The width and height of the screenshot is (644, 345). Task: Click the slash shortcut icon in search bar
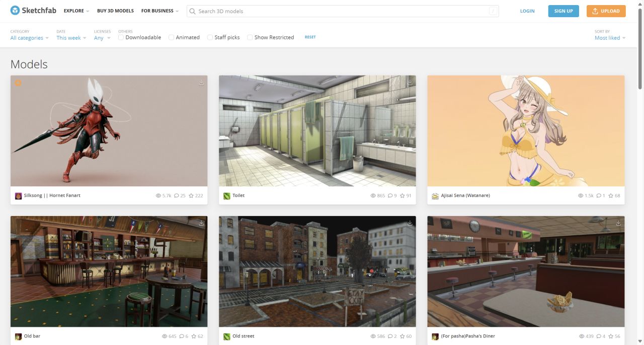[493, 11]
